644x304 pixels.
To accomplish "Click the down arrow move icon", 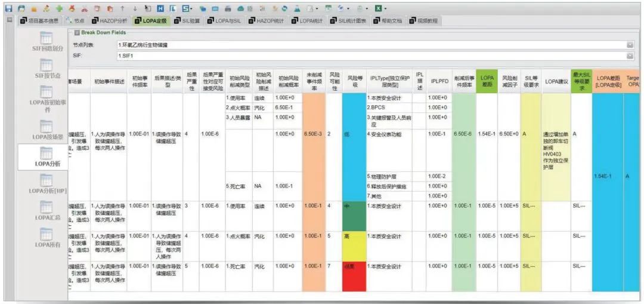I will 135,9.
